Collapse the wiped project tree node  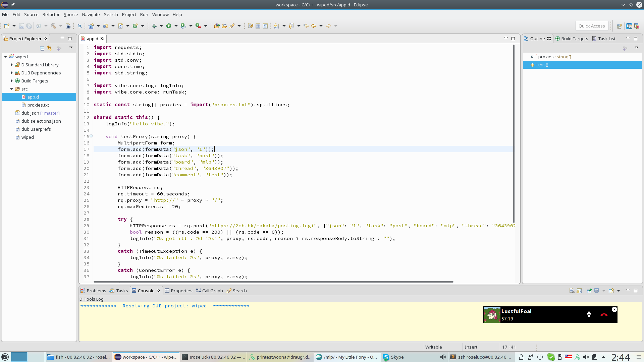coord(5,57)
